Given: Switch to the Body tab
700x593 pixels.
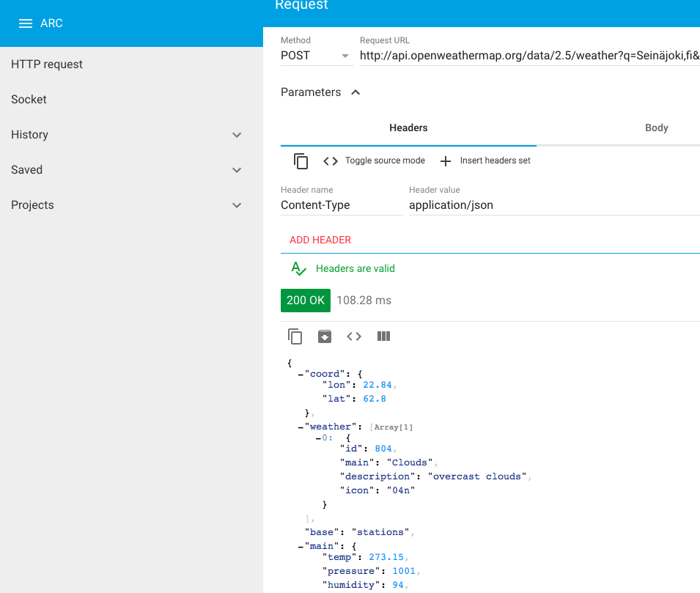Looking at the screenshot, I should coord(656,128).
